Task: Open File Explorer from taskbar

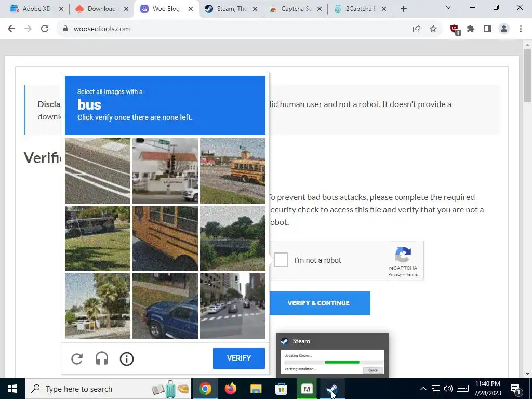Action: (256, 389)
